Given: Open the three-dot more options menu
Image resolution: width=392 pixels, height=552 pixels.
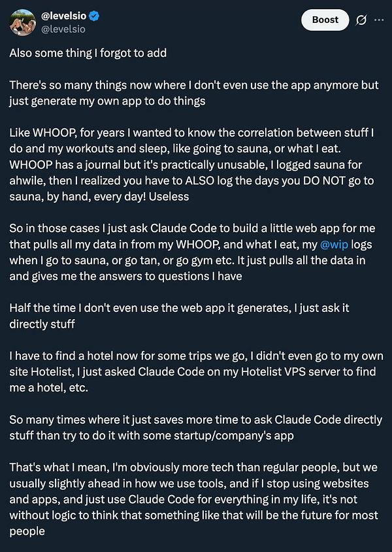Looking at the screenshot, I should [x=379, y=20].
